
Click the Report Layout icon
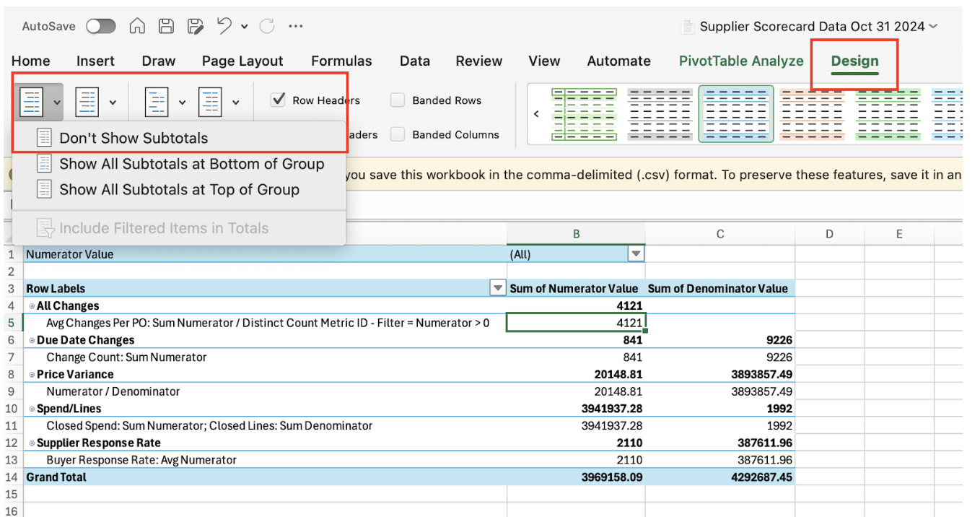point(157,101)
